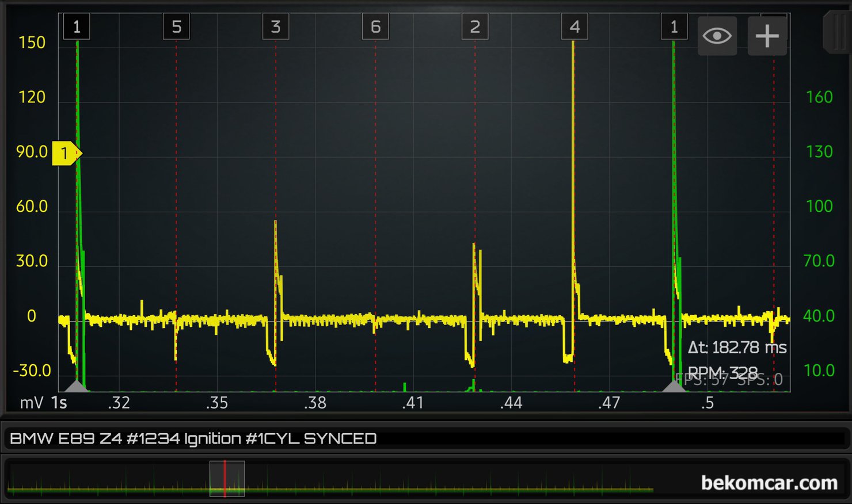This screenshot has width=852, height=504.
Task: Select the cylinder 5 marker box
Action: pos(176,27)
